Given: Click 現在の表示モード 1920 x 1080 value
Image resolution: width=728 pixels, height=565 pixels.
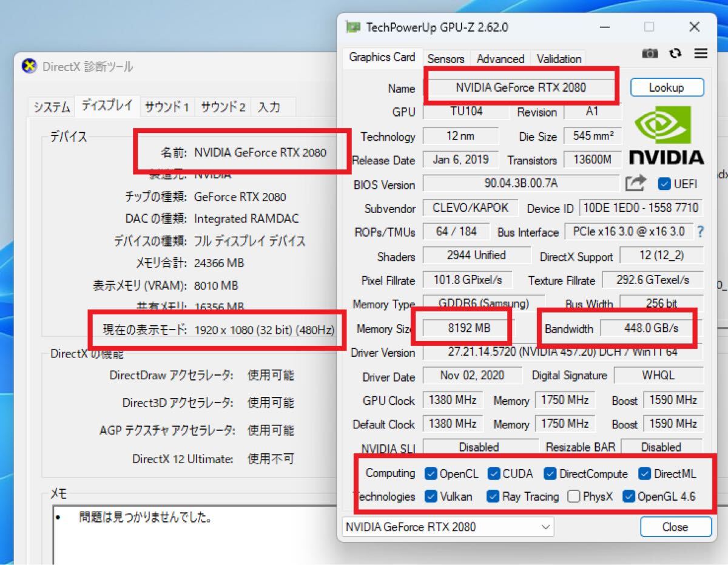Looking at the screenshot, I should click(265, 331).
